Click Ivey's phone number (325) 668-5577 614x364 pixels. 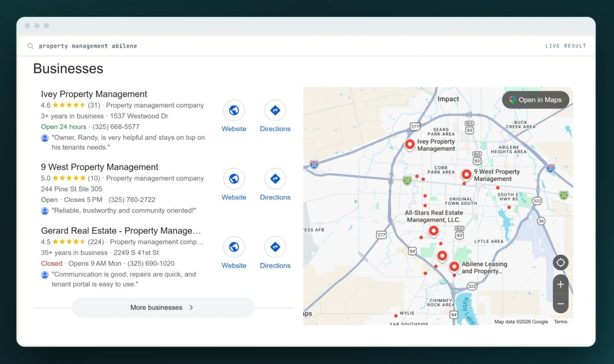(116, 127)
